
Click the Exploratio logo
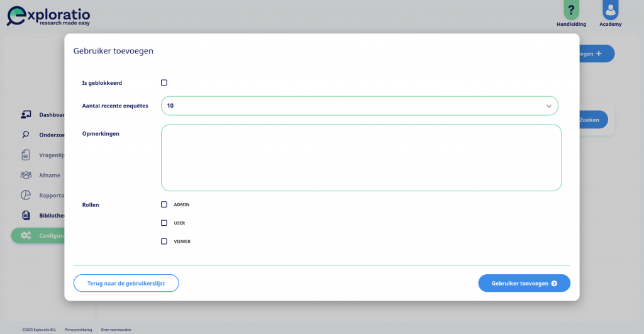click(x=48, y=16)
